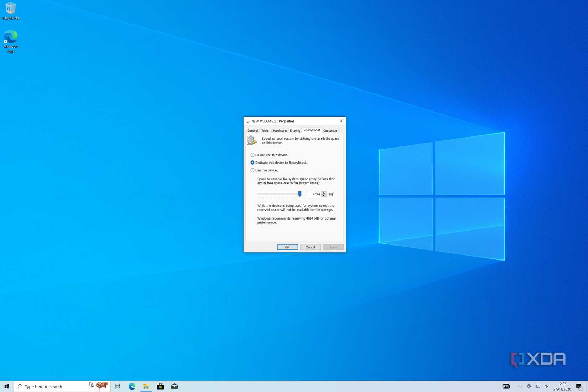The height and width of the screenshot is (392, 588).
Task: Choose the 'Use this device' radio button
Action: [x=252, y=170]
